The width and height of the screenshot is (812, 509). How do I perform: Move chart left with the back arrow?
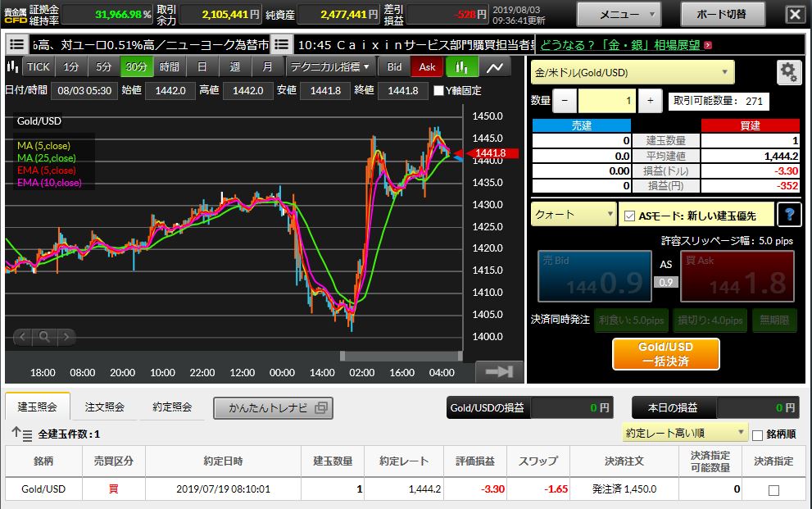[23, 337]
